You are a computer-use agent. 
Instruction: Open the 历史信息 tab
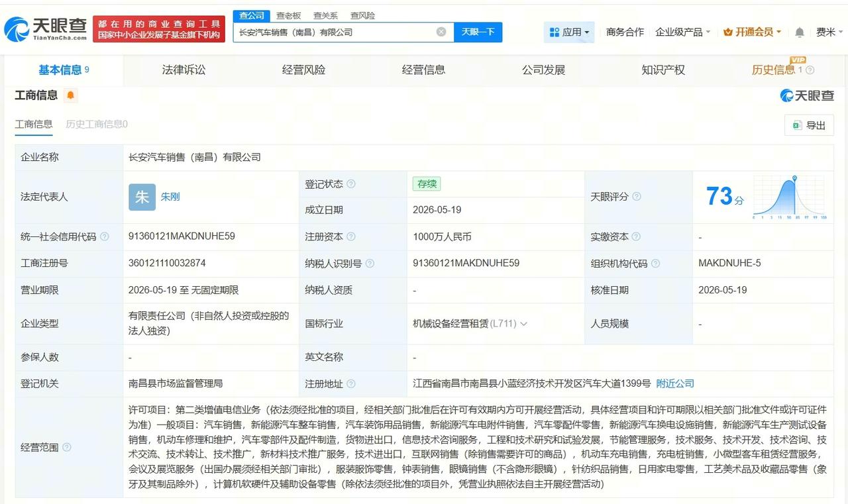click(773, 70)
